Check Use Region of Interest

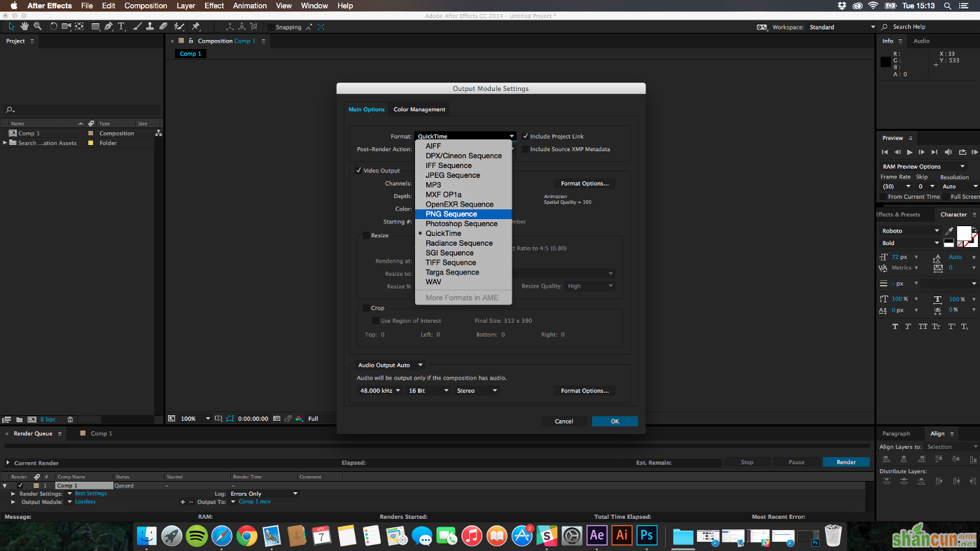click(x=375, y=321)
